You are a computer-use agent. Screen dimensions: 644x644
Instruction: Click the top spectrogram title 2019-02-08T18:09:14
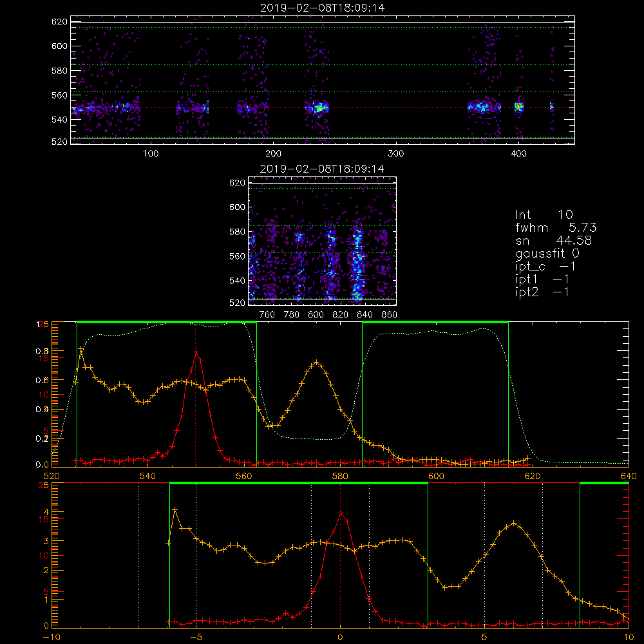[x=323, y=8]
